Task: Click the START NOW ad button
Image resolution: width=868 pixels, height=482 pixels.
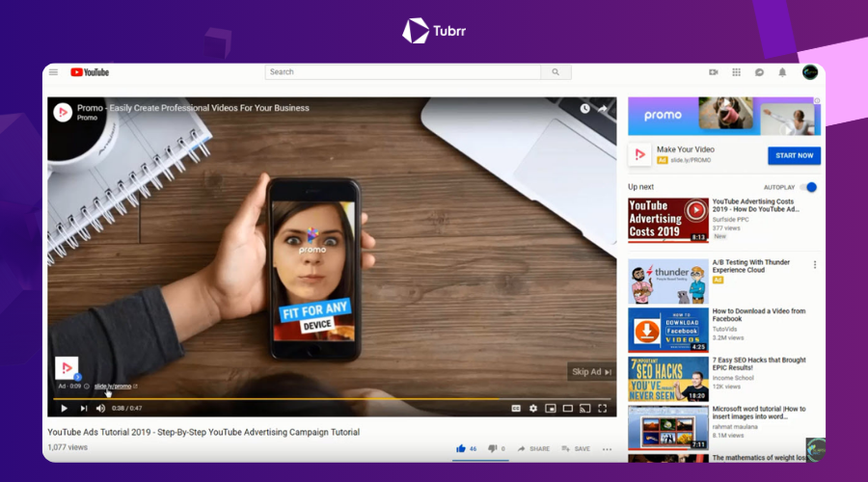Action: coord(794,155)
